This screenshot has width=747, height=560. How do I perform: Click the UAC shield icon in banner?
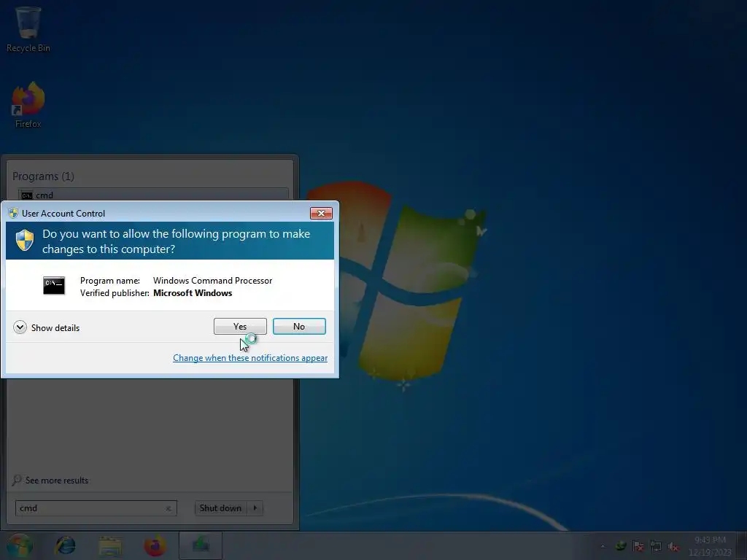25,240
